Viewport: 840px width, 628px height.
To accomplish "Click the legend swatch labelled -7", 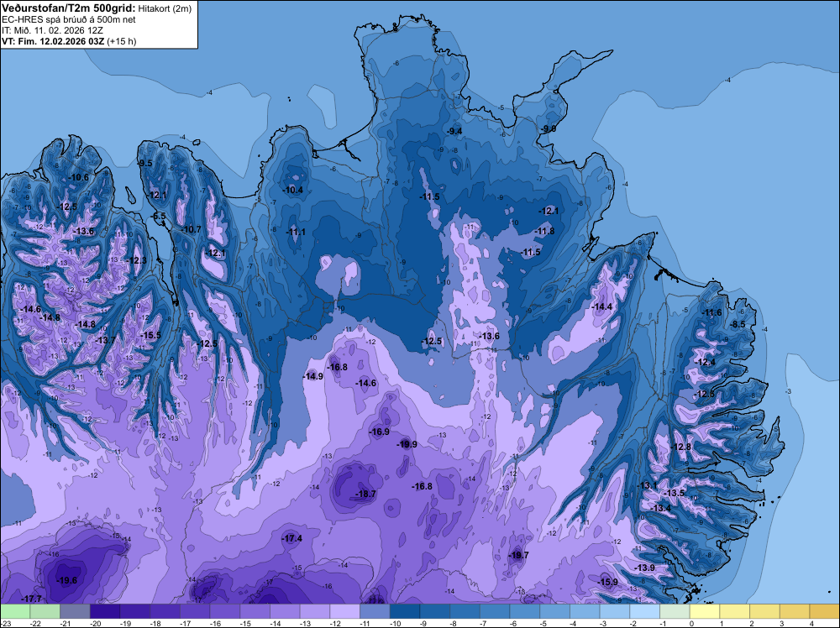I will click(495, 611).
